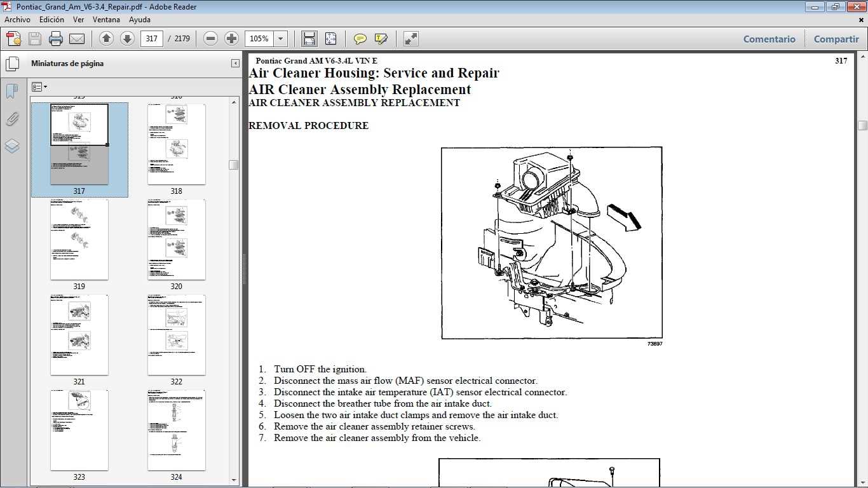Click the air cleaner assembly diagram
The height and width of the screenshot is (488, 868).
pyautogui.click(x=552, y=243)
